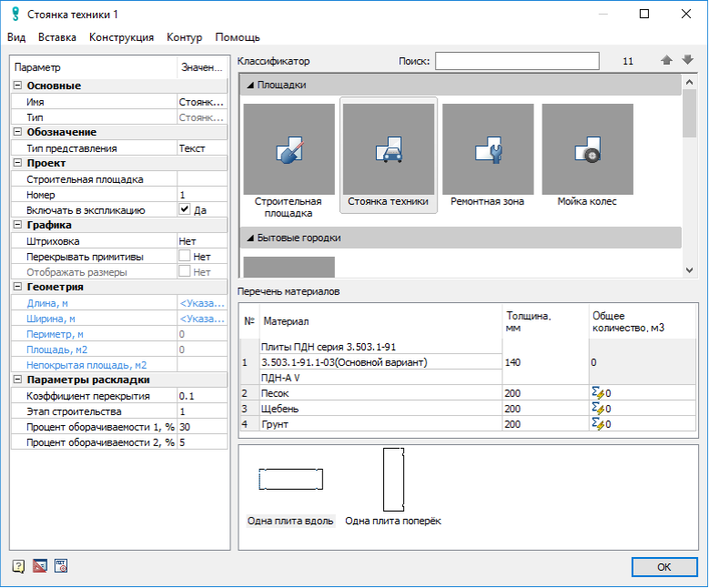Click the Этап строительства value
The width and height of the screenshot is (709, 588).
click(202, 411)
